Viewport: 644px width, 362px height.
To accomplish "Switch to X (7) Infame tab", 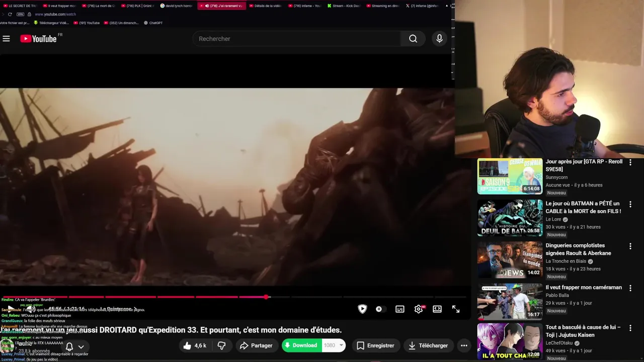I will pos(423,6).
